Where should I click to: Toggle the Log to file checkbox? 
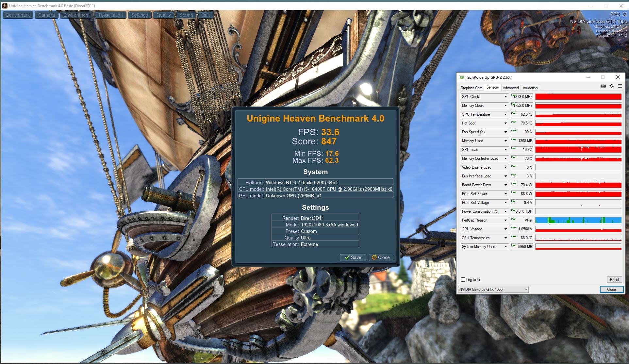pos(463,280)
